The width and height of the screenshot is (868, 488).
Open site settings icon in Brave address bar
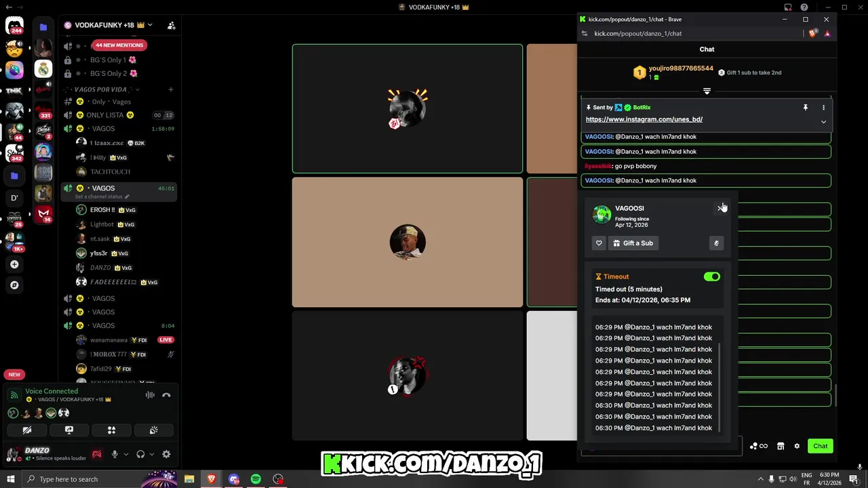[585, 33]
